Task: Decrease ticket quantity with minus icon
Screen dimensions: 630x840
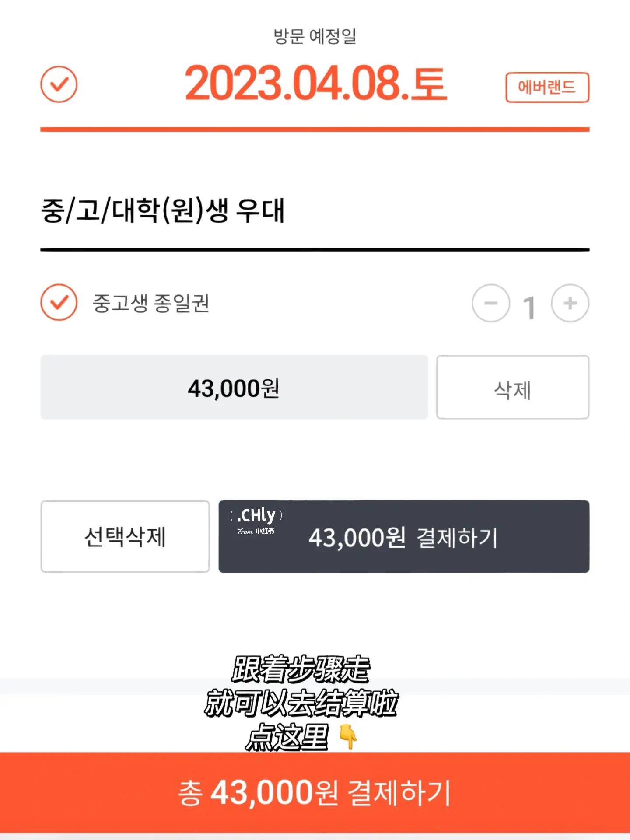Action: point(491,303)
